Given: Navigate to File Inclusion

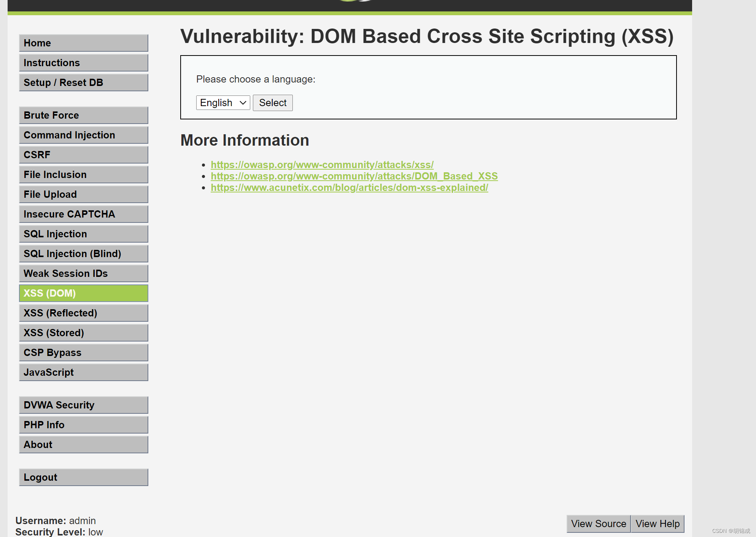Looking at the screenshot, I should pos(84,175).
